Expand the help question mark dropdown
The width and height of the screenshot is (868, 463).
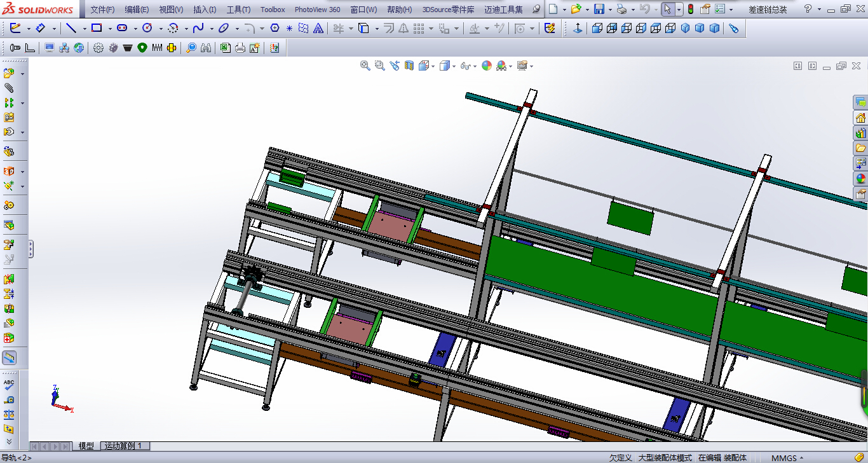point(818,10)
